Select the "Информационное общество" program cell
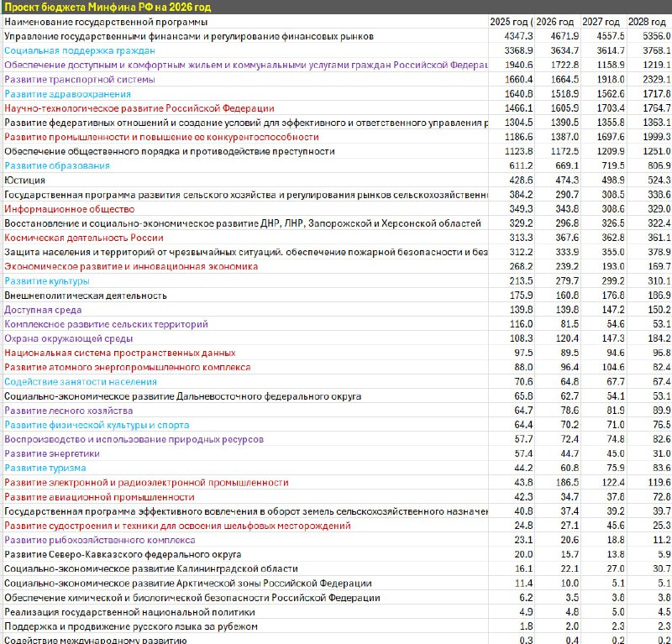This screenshot has width=672, height=644. coord(69,209)
